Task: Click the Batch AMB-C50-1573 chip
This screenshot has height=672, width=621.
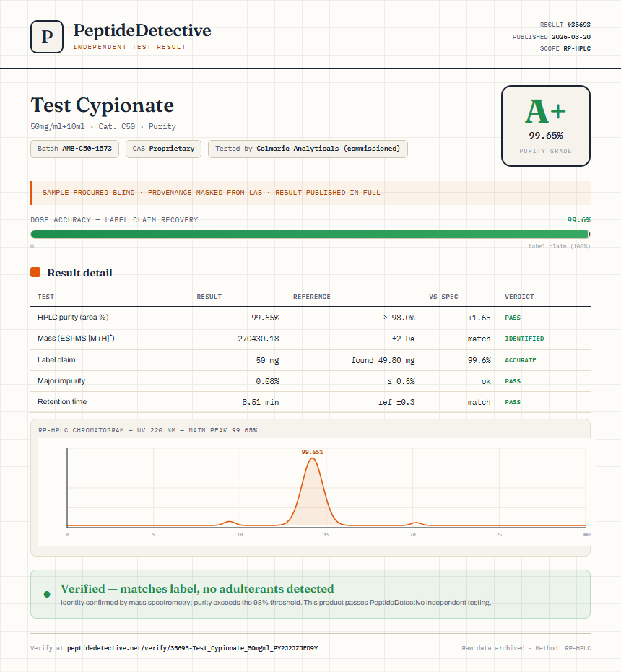Action: coord(74,149)
